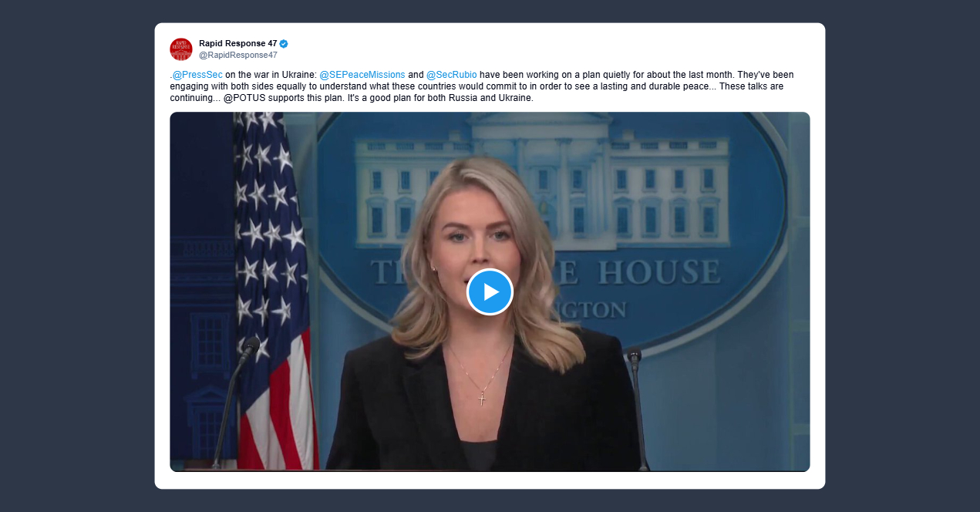The height and width of the screenshot is (512, 980).
Task: Click the 'on the war in Ukraine' text
Action: coord(271,75)
